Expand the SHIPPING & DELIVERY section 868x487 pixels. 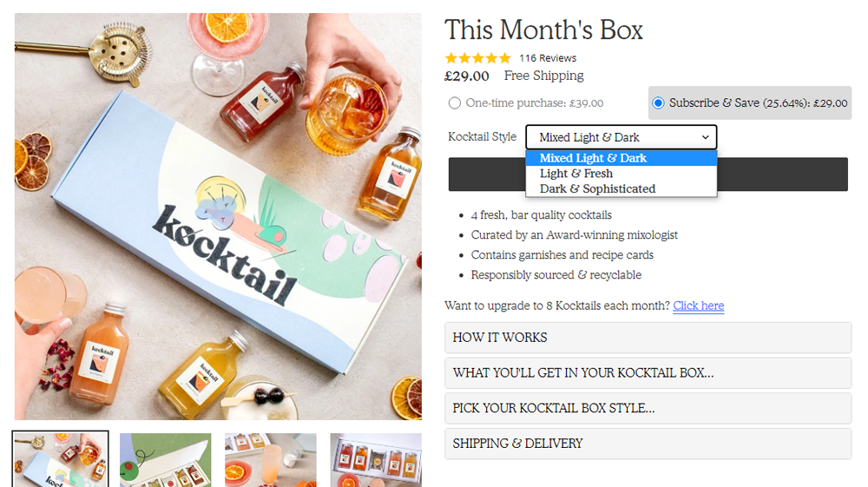pos(648,444)
